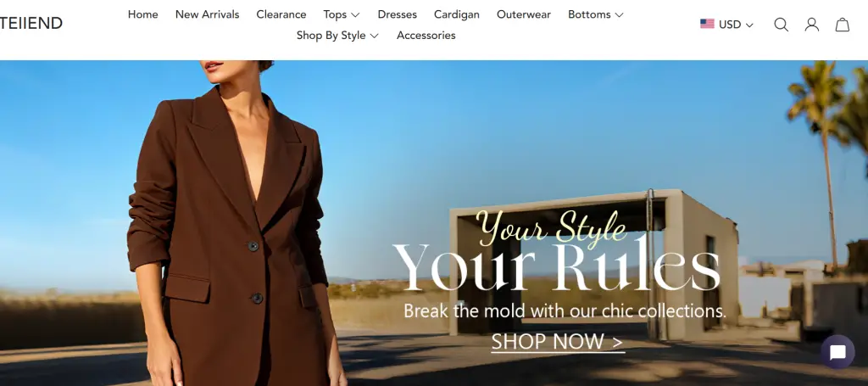The height and width of the screenshot is (386, 868).
Task: Open the Cardigan category
Action: 457,14
